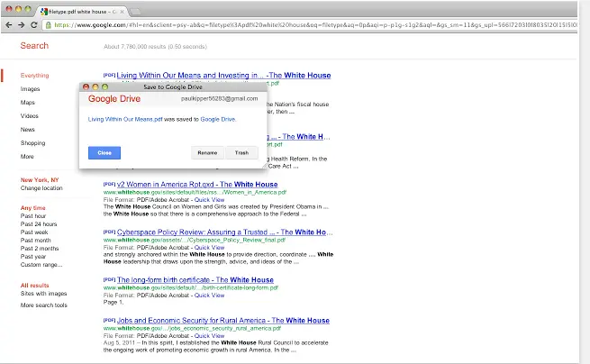590x364 pixels.
Task: Open the 'Google Drive' link in saved message
Action: (x=218, y=119)
